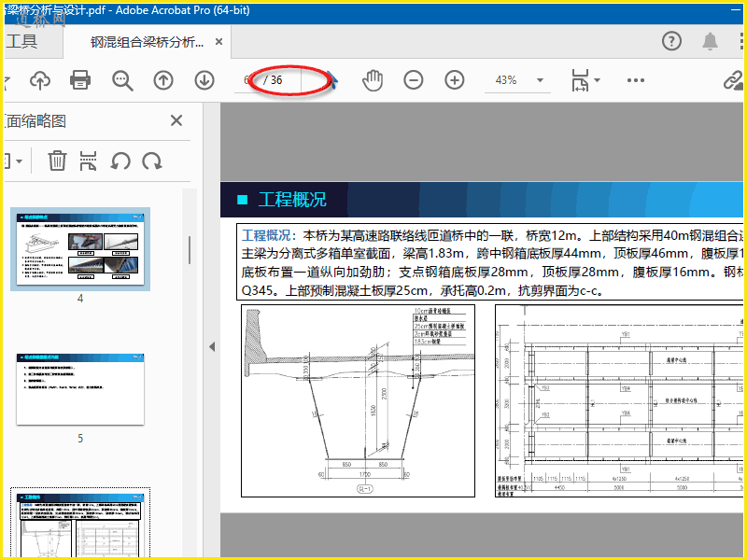Zoom out with the minus button
Screen dimensions: 747x560
pos(413,80)
